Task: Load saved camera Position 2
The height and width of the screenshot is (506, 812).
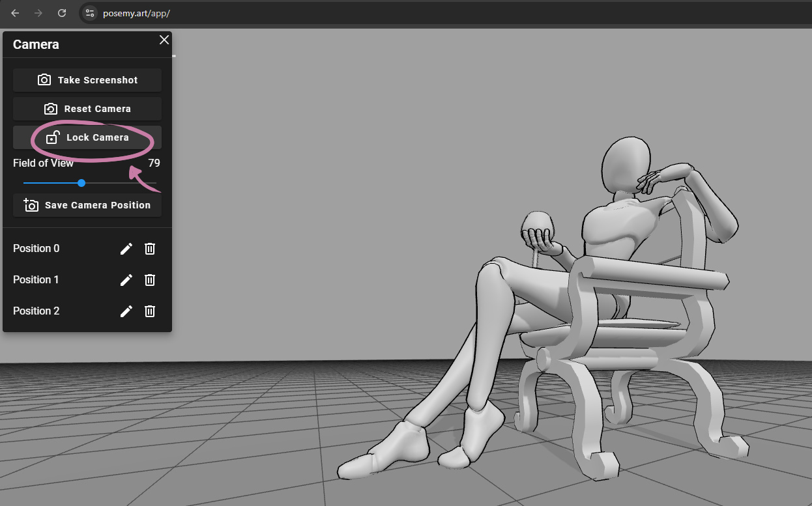Action: tap(36, 311)
